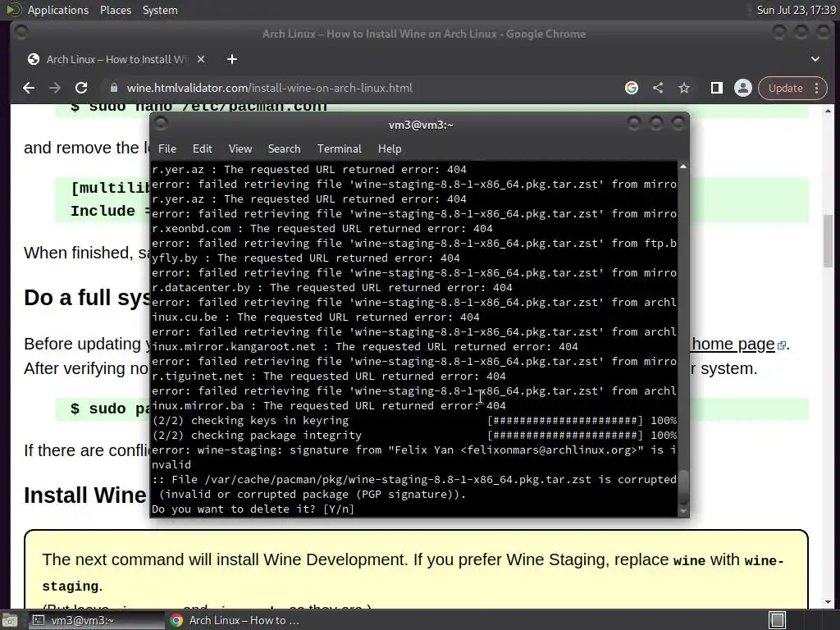
Task: Maximize the terminal window
Action: pos(656,124)
